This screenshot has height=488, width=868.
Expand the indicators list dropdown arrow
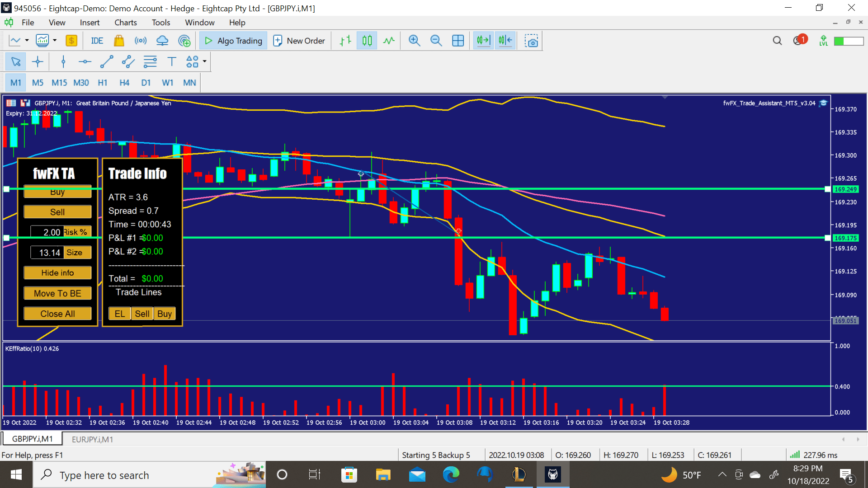tap(55, 41)
